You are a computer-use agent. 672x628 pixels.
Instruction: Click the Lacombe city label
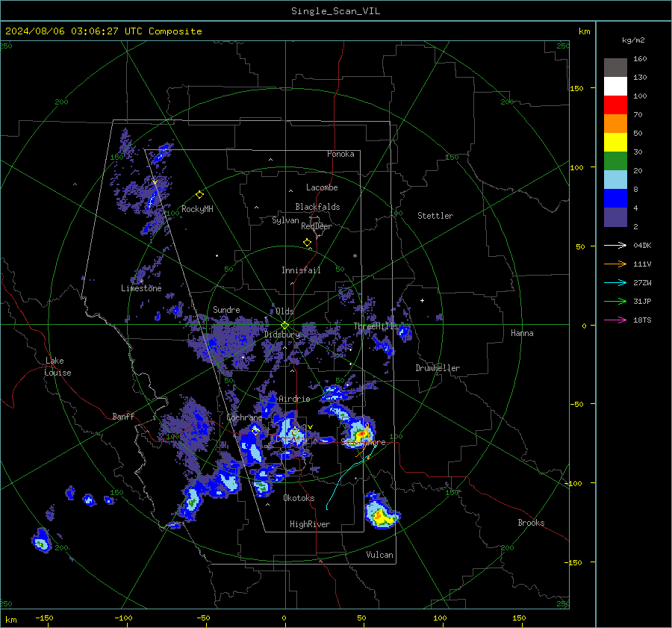(322, 187)
